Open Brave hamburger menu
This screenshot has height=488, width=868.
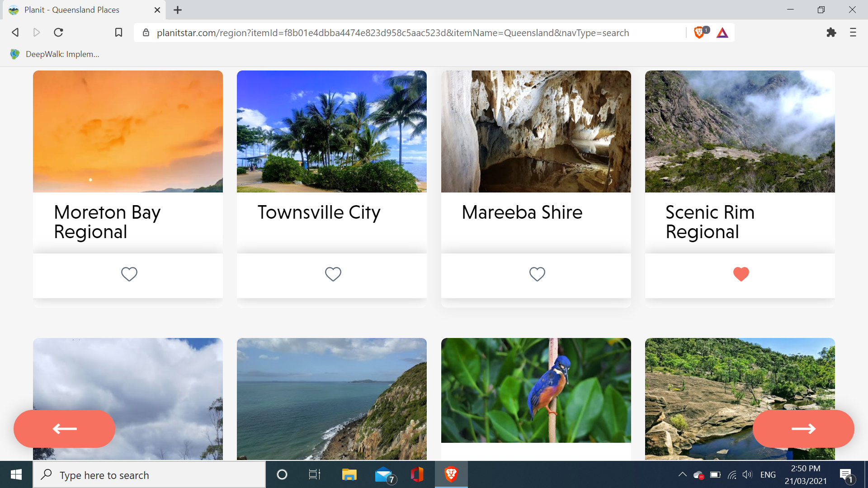click(853, 33)
